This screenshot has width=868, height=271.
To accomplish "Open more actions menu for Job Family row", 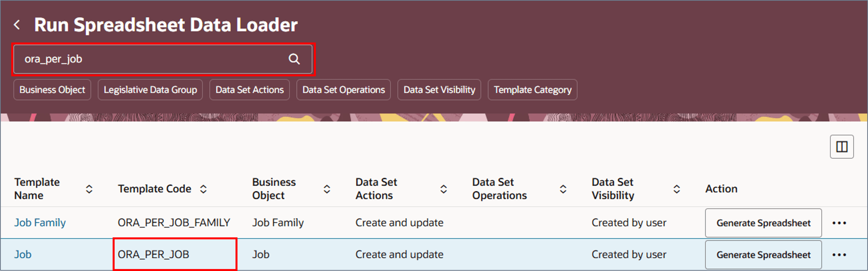I will 839,223.
